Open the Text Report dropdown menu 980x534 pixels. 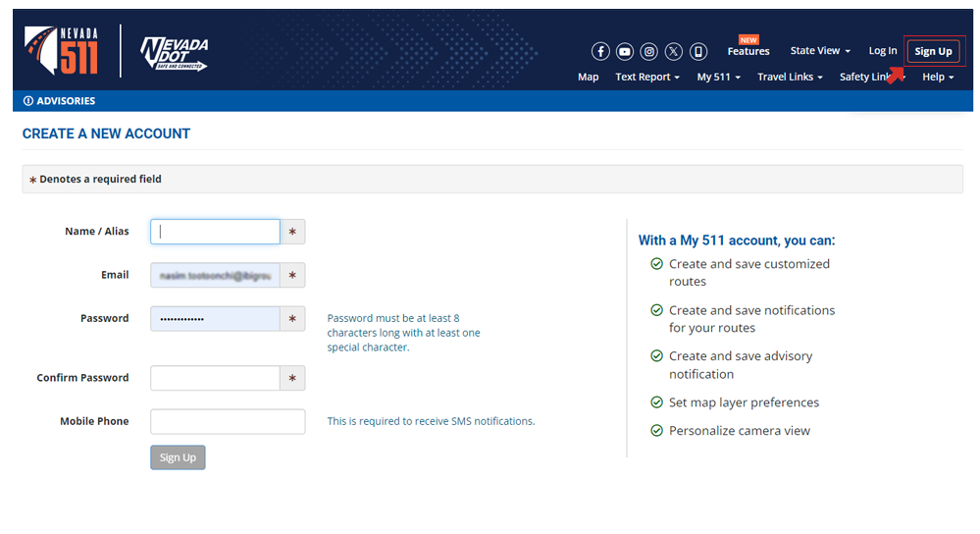coord(646,77)
